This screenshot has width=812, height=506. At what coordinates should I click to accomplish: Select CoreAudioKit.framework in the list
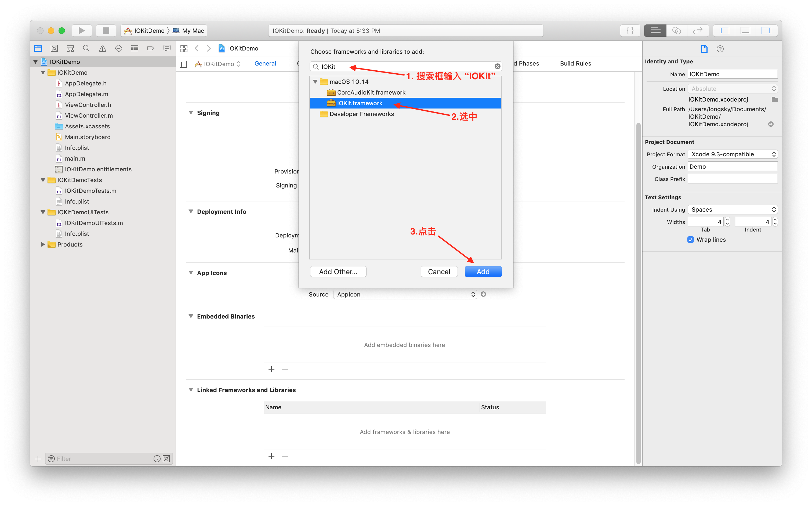click(371, 92)
